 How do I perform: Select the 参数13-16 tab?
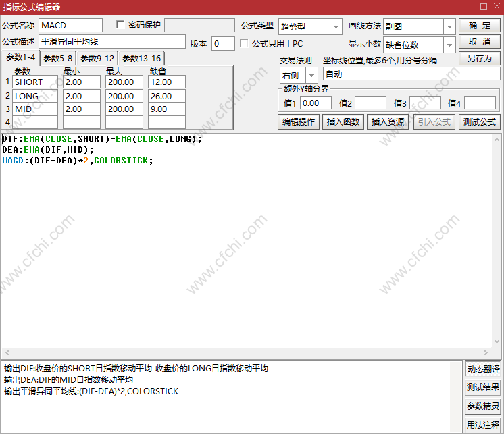tap(141, 59)
